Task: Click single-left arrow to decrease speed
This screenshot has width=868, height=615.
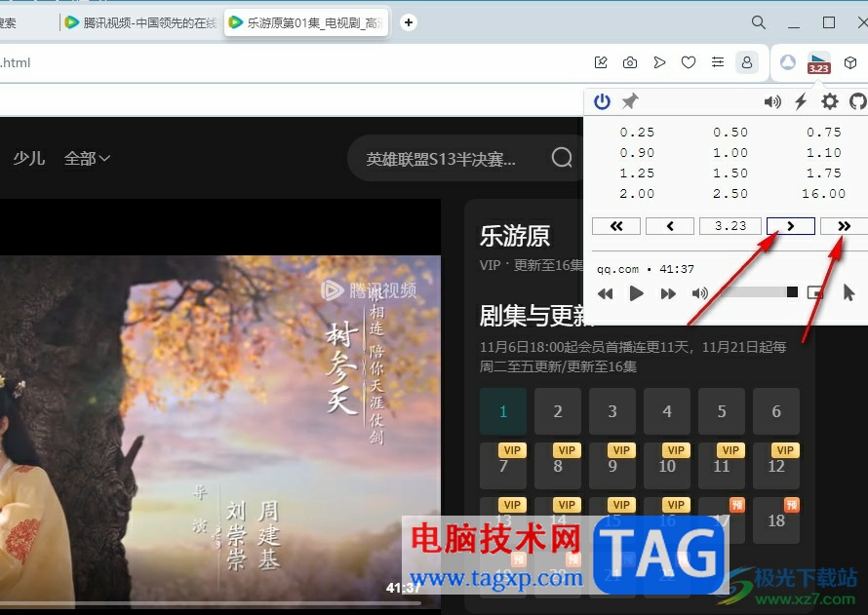Action: coord(670,226)
